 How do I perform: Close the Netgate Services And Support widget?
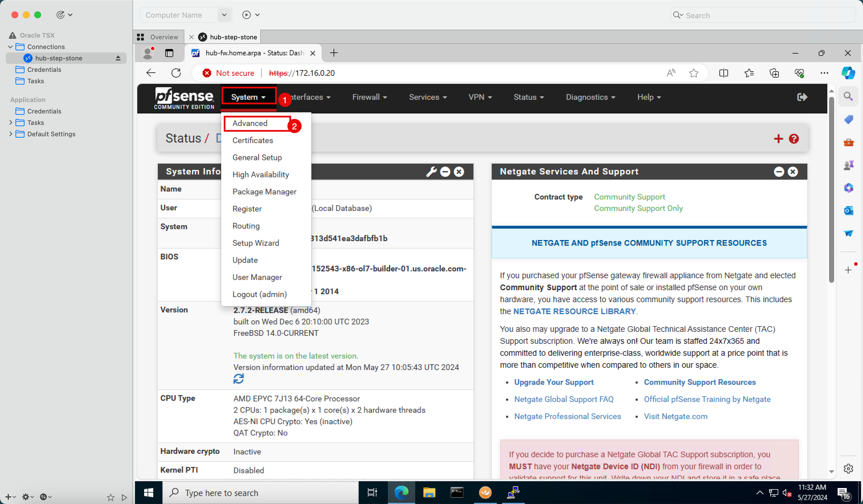(x=793, y=171)
